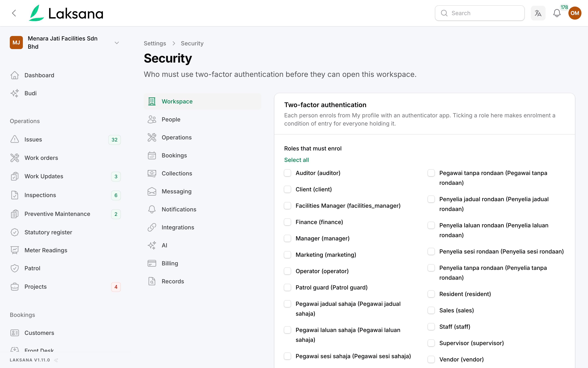588x368 pixels.
Task: Click the Projects briefcase icon
Action: [x=14, y=287]
